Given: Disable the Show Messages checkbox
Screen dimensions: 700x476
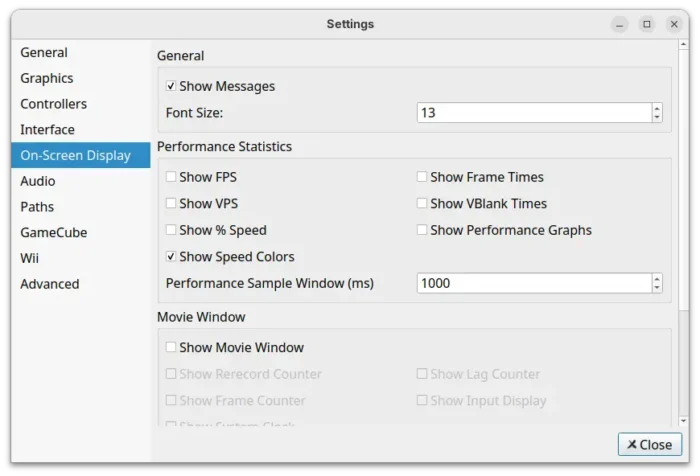Looking at the screenshot, I should [x=172, y=87].
